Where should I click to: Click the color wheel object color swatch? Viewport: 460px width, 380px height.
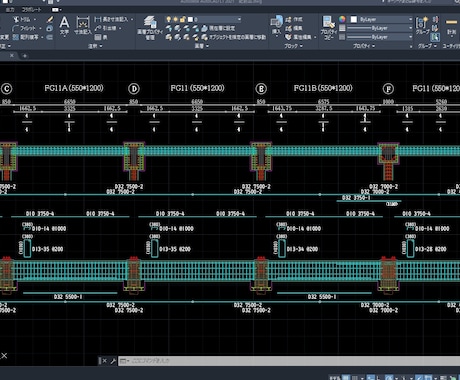tap(342, 19)
